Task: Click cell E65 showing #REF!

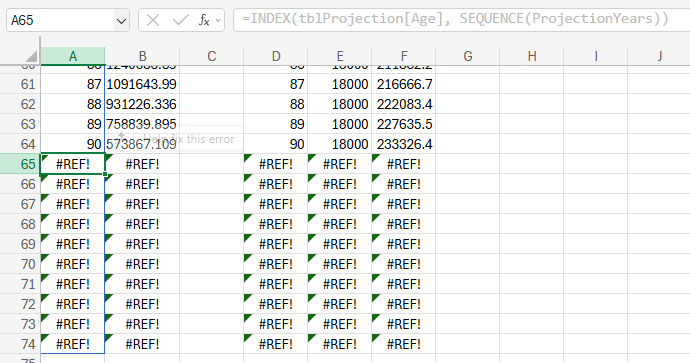Action: pos(340,164)
